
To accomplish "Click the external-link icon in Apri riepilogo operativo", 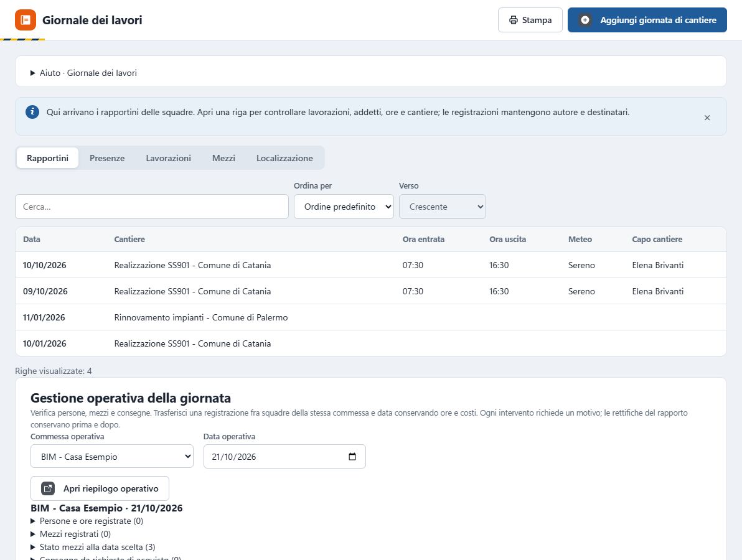I will click(x=48, y=488).
